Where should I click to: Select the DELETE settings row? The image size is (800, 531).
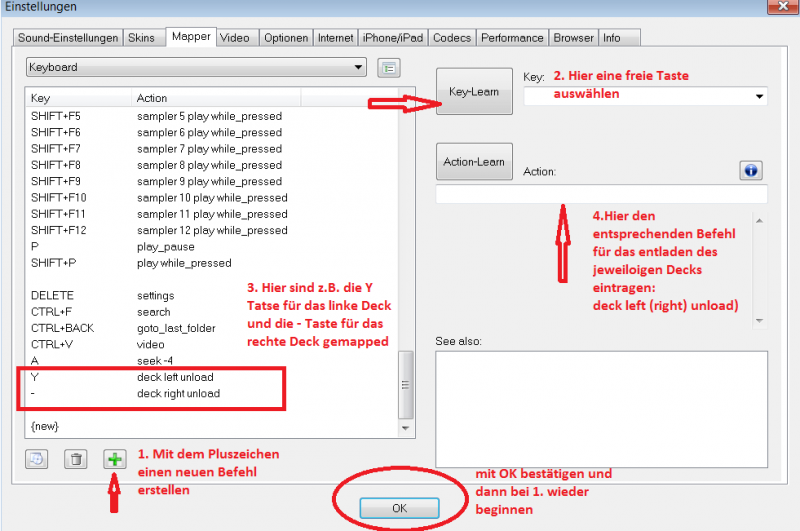pyautogui.click(x=211, y=296)
